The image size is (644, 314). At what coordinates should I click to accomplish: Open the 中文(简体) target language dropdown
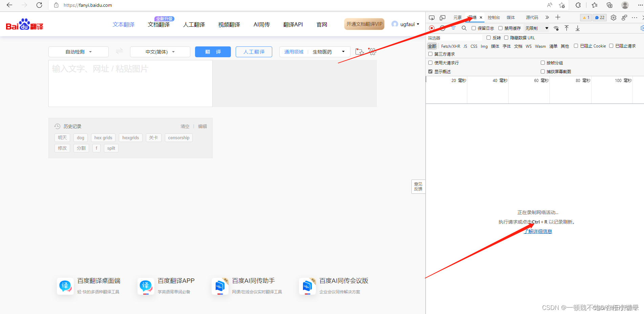point(159,51)
